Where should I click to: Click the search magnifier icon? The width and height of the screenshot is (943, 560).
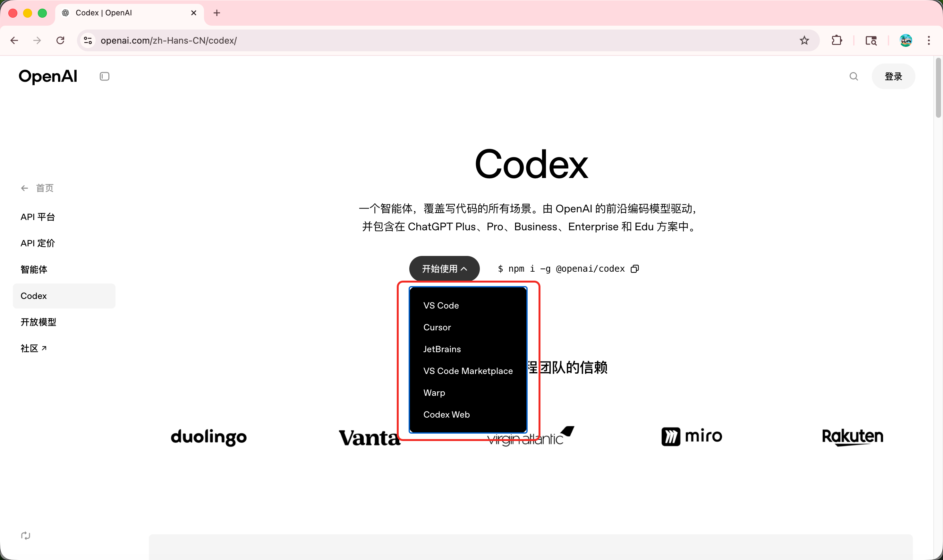tap(854, 77)
